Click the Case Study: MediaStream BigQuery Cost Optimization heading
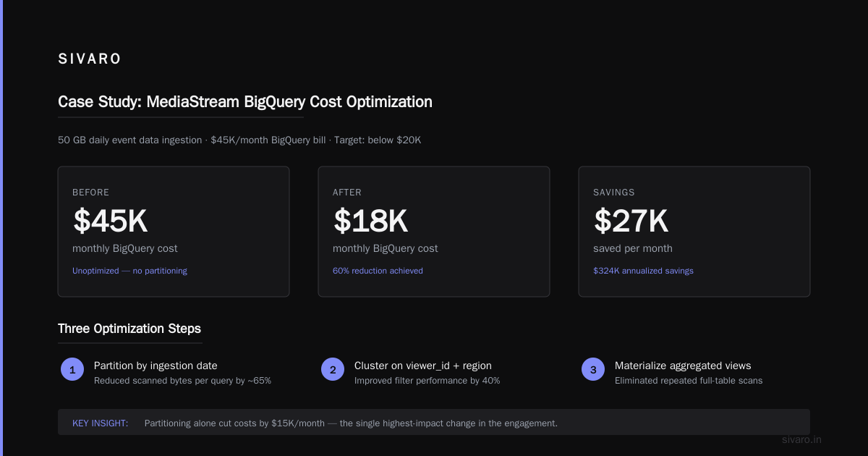This screenshot has width=868, height=456. [245, 101]
